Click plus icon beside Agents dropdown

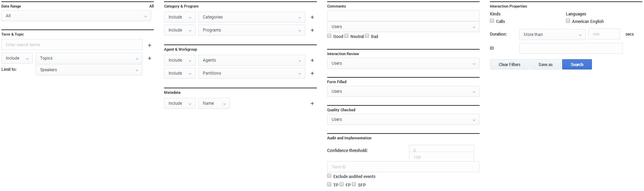point(312,60)
